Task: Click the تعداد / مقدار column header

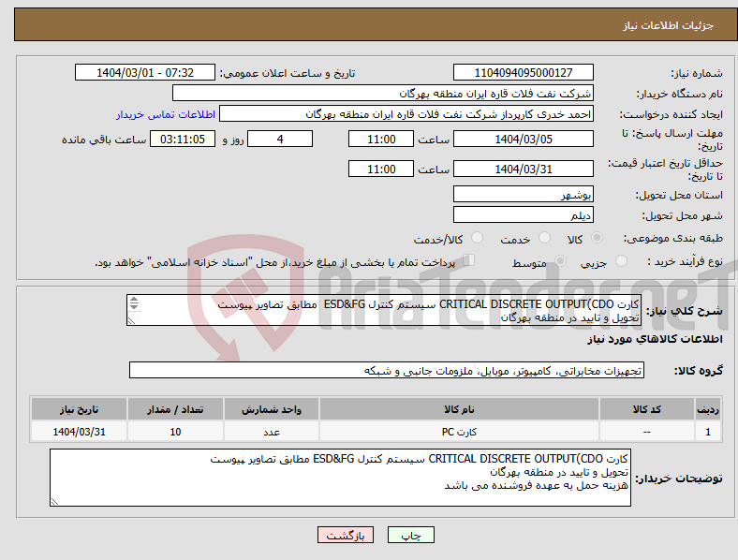Action: tap(175, 409)
